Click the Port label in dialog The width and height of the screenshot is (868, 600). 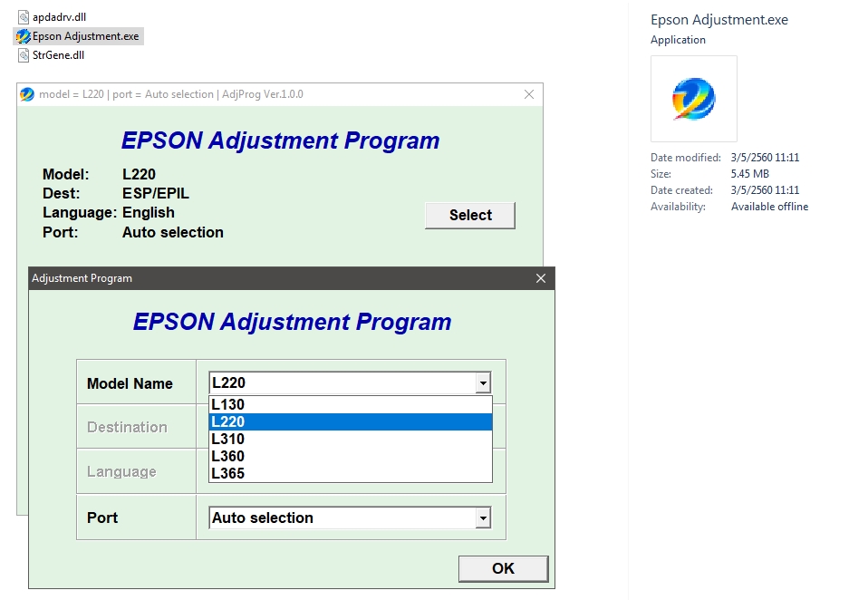(102, 518)
